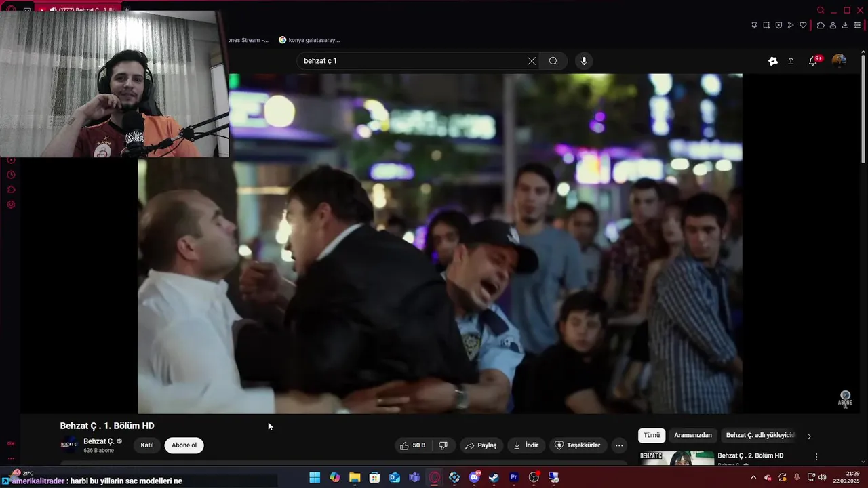Click the Abone watermark on the video
Screen dimensions: 868x488
pyautogui.click(x=845, y=399)
